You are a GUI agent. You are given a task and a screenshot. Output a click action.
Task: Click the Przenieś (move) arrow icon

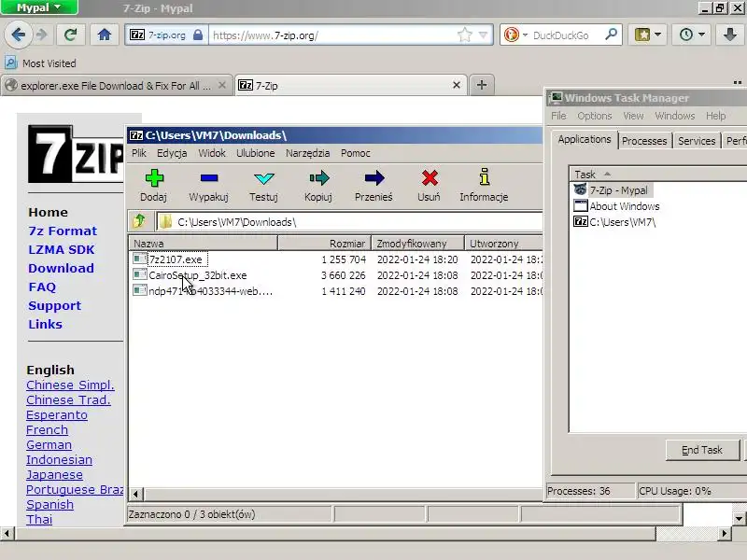374,178
